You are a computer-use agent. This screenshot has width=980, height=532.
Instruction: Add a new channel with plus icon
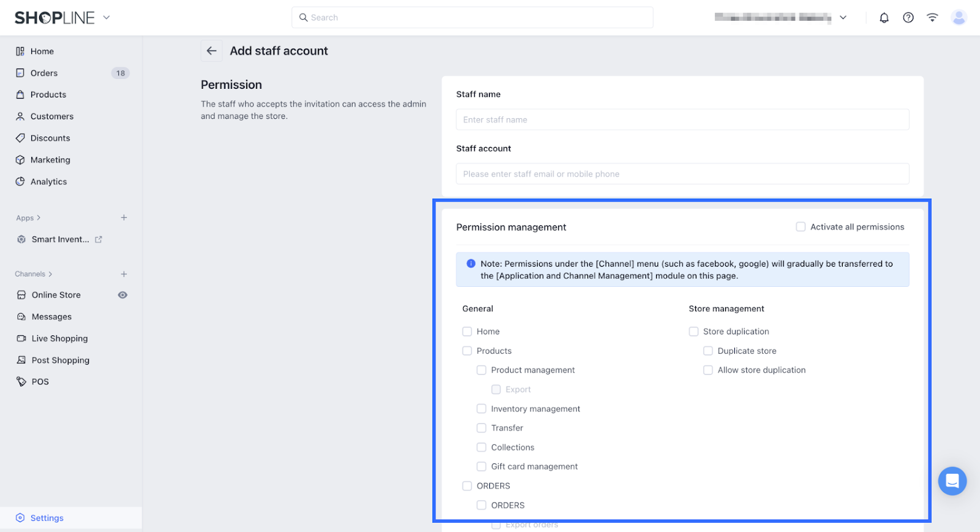(x=124, y=274)
